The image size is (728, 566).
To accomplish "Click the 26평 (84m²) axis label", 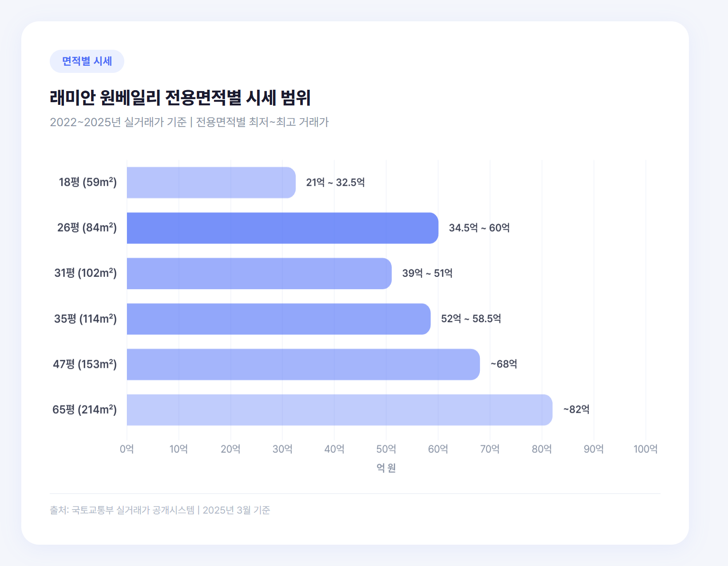I will [87, 227].
